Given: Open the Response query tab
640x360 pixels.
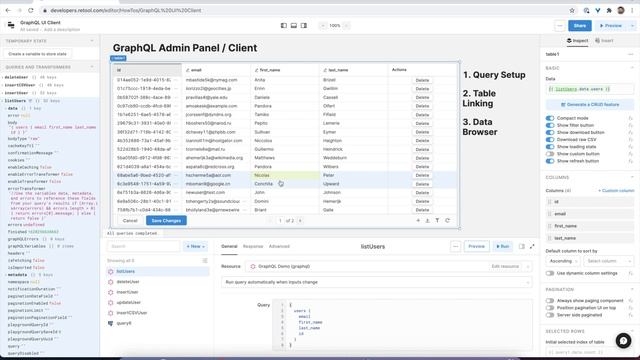Looking at the screenshot, I should (253, 246).
